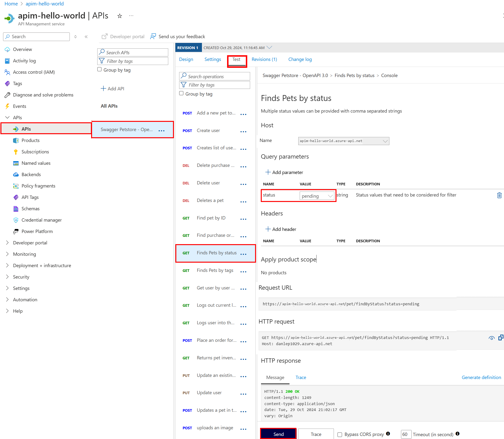
Task: Click the Send us your feedback icon
Action: tap(153, 37)
